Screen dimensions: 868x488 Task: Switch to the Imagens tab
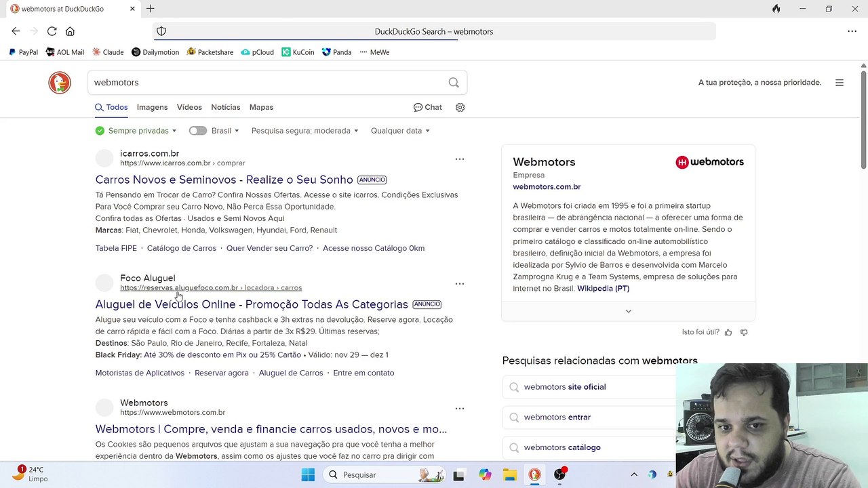coord(152,107)
